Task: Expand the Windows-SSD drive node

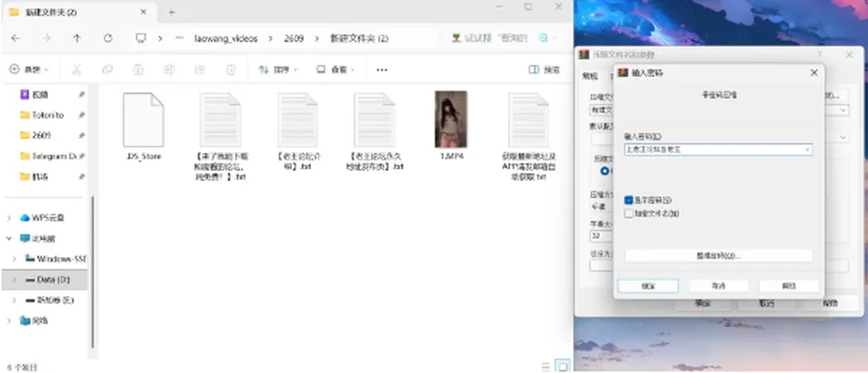Action: click(15, 259)
